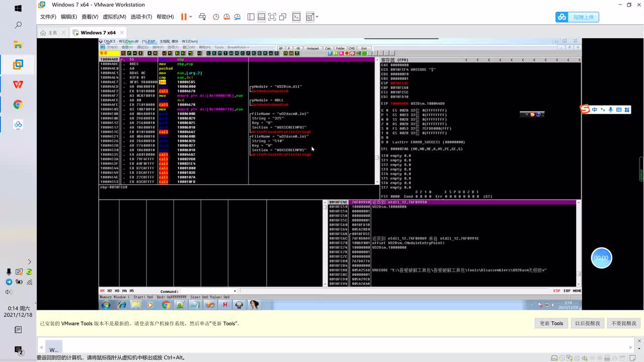Open the WPS app in left sidebar
The width and height of the screenshot is (644, 362).
(18, 84)
